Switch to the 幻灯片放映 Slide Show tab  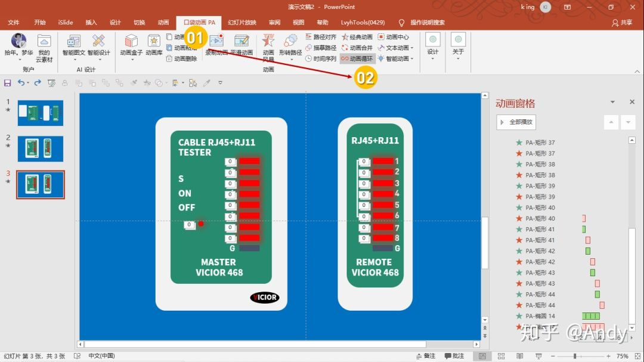(x=242, y=23)
